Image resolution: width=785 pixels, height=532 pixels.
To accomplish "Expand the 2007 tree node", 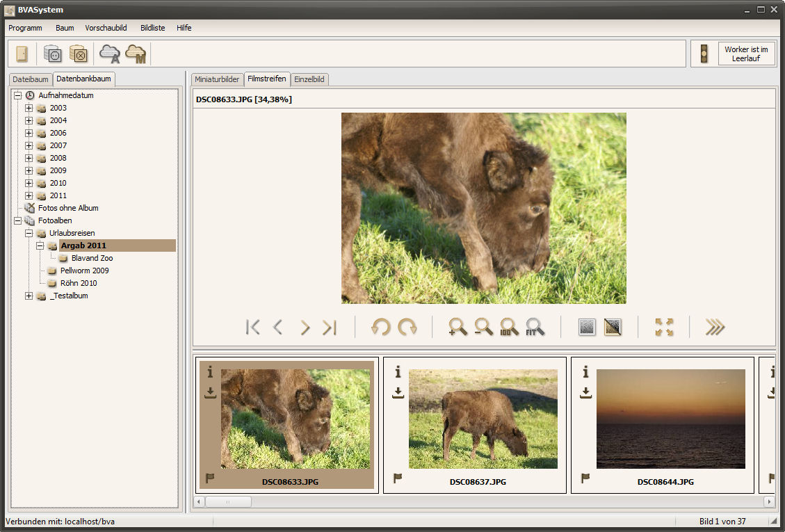I will tap(29, 145).
